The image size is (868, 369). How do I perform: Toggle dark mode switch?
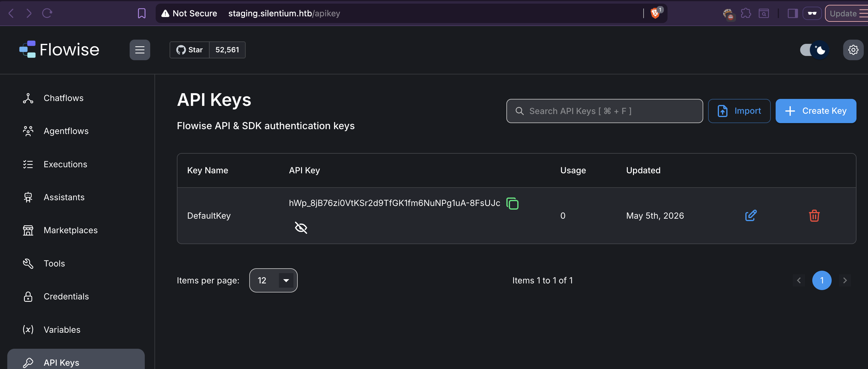coord(814,50)
